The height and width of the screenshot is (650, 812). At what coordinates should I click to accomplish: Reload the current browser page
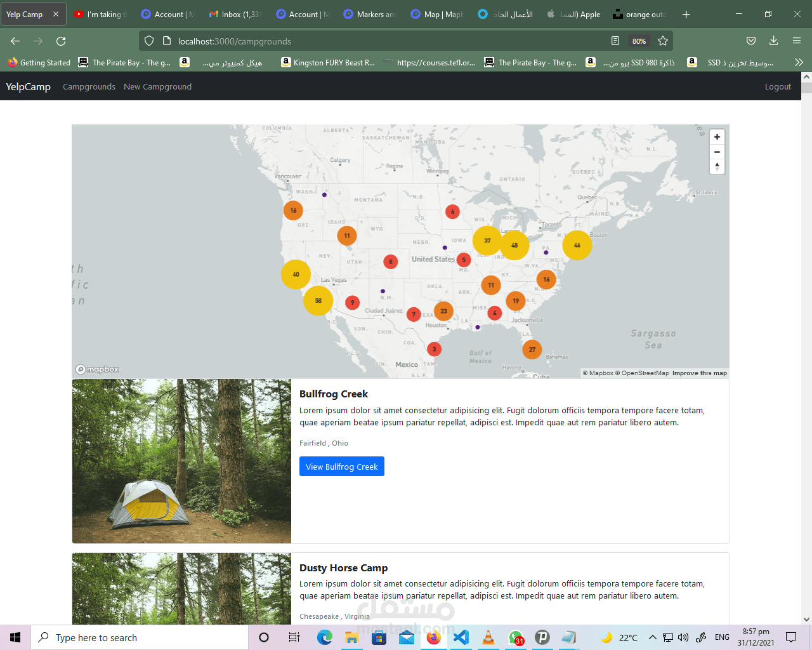pyautogui.click(x=61, y=41)
